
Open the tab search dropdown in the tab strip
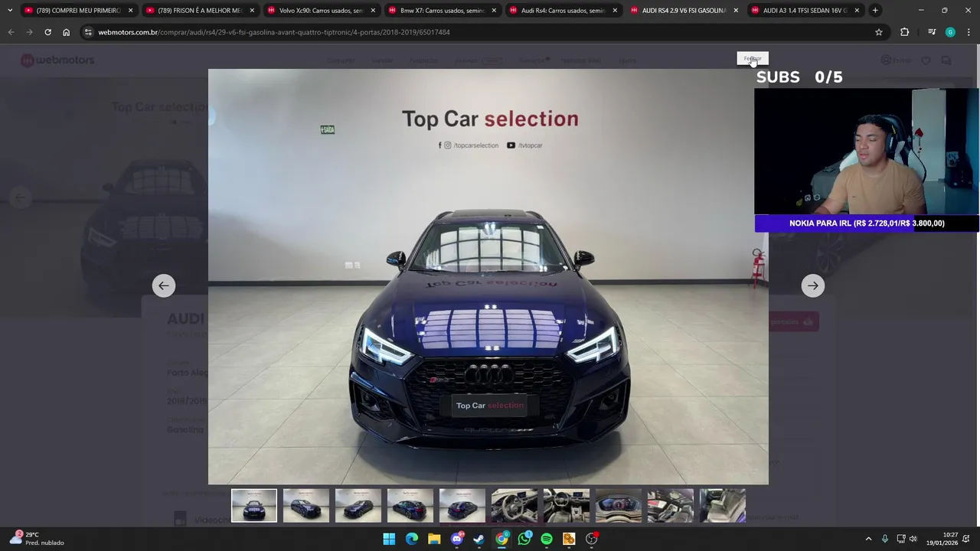[10, 11]
